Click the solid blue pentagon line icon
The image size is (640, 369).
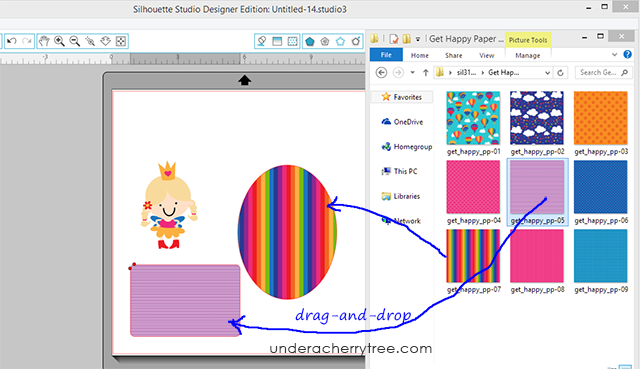coord(310,41)
